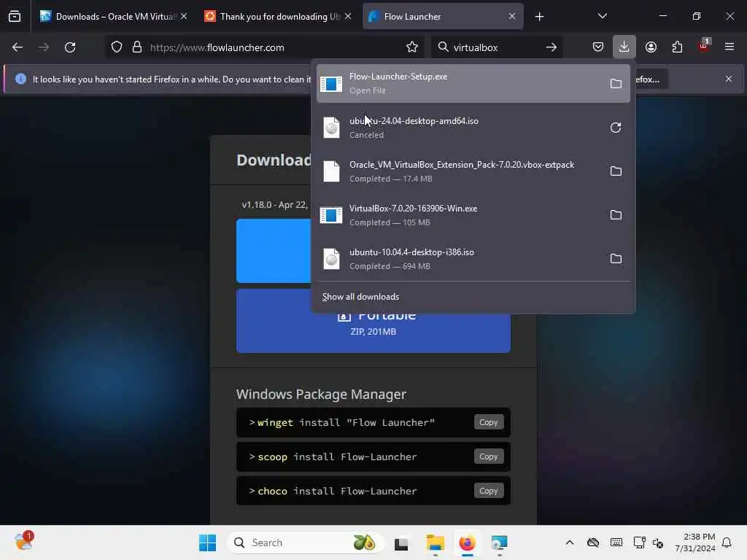The height and width of the screenshot is (560, 747).
Task: Open Save to Pocket icon
Action: (x=598, y=47)
